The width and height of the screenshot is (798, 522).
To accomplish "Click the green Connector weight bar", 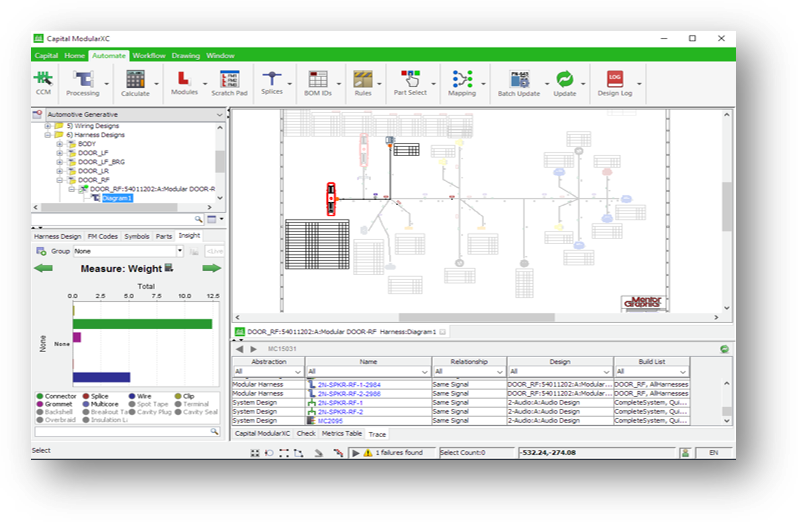I will [x=142, y=324].
